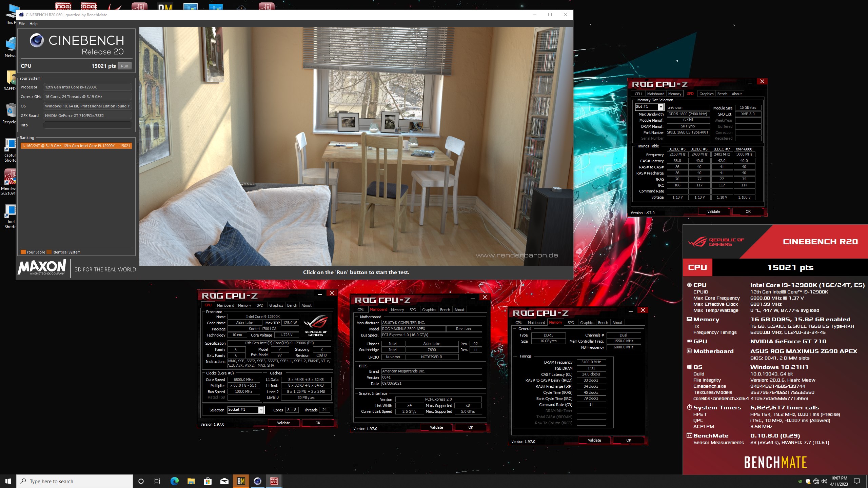This screenshot has width=868, height=488.
Task: Select the 12900K ranking result row
Action: tap(76, 146)
